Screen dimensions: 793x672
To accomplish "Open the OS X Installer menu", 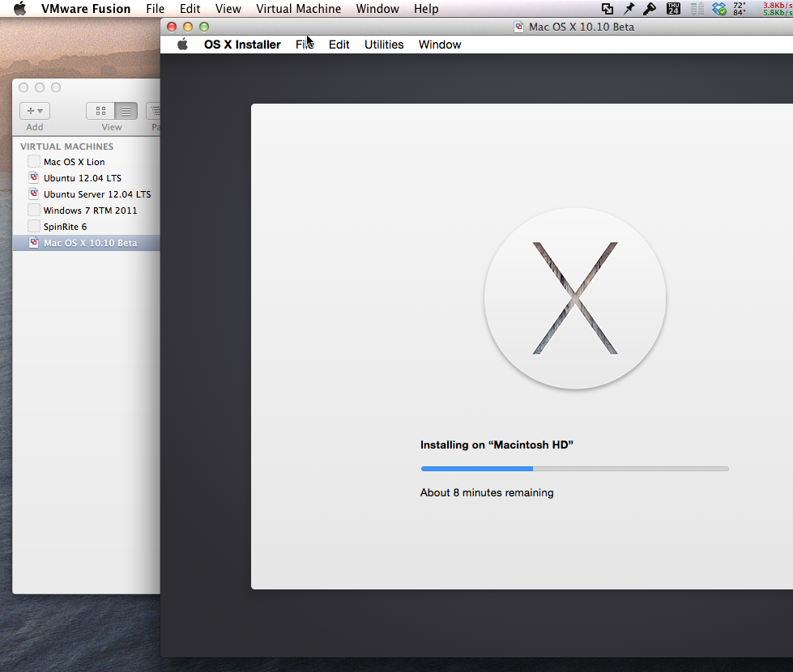I will 242,45.
